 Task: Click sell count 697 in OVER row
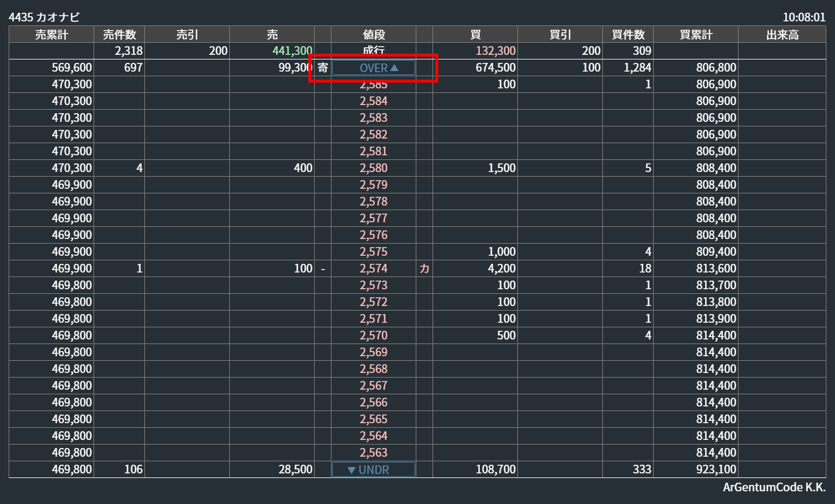pyautogui.click(x=133, y=68)
